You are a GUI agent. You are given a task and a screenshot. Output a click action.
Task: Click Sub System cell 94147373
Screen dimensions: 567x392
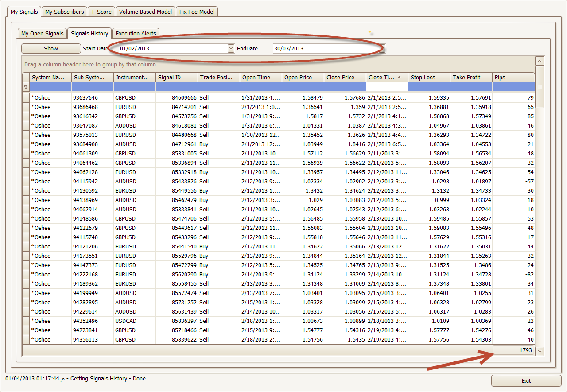93,265
